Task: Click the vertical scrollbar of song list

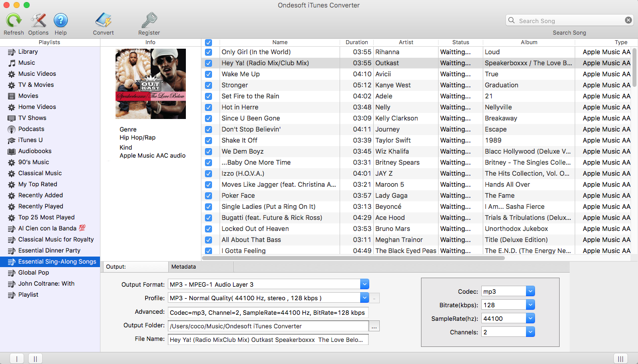Action: point(634,67)
